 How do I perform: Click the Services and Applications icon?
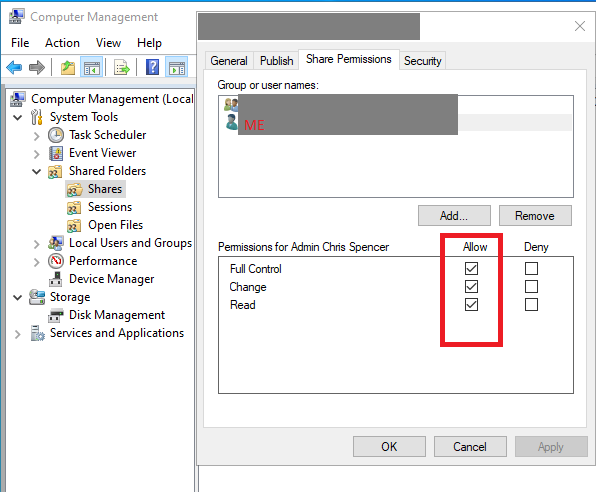point(37,333)
